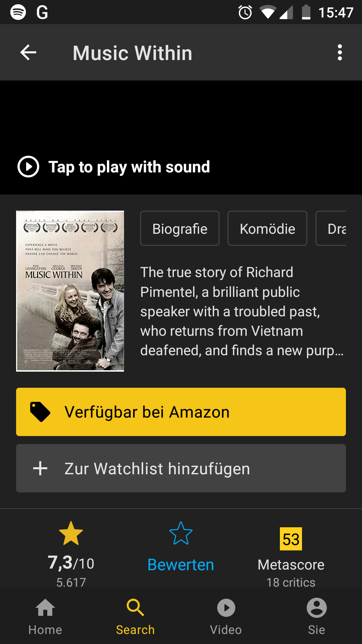The image size is (362, 644).
Task: Tap the Bewerten link
Action: click(x=181, y=565)
